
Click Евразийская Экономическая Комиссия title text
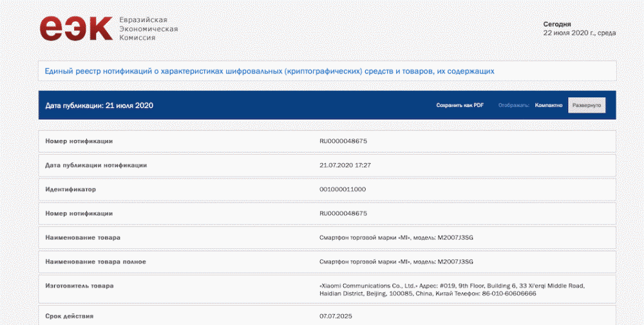click(x=148, y=28)
